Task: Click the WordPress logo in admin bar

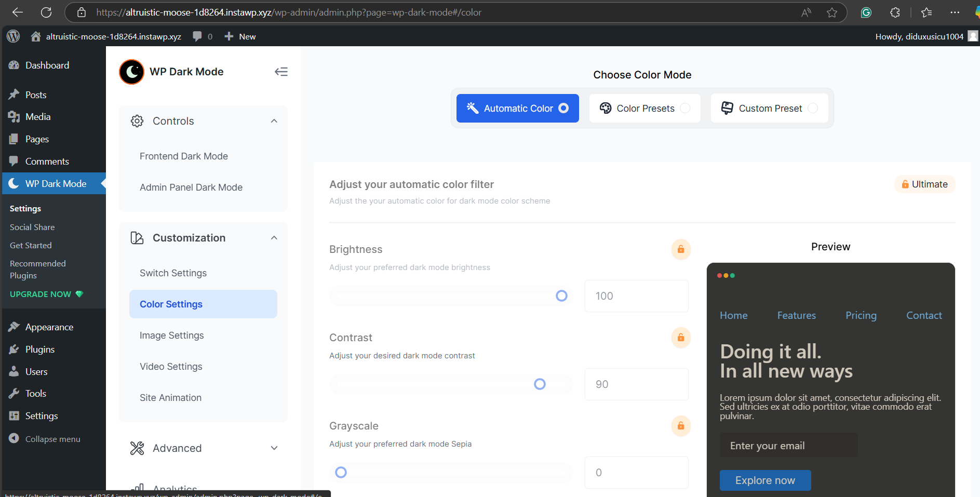Action: point(14,36)
